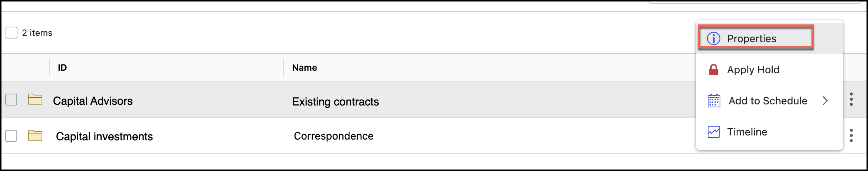The image size is (868, 171).
Task: Check the Capital investments row checkbox
Action: click(11, 136)
